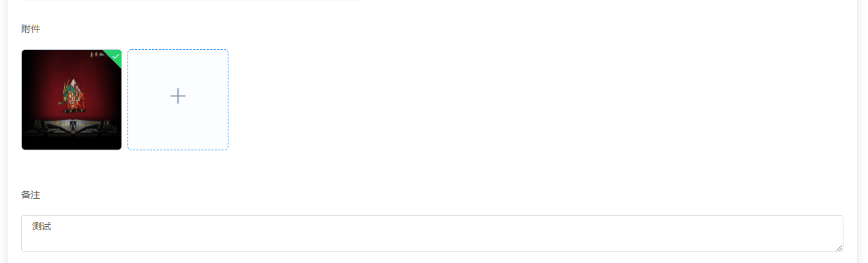This screenshot has height=263, width=868.
Task: Click the empty area right of upload box
Action: pos(532,100)
